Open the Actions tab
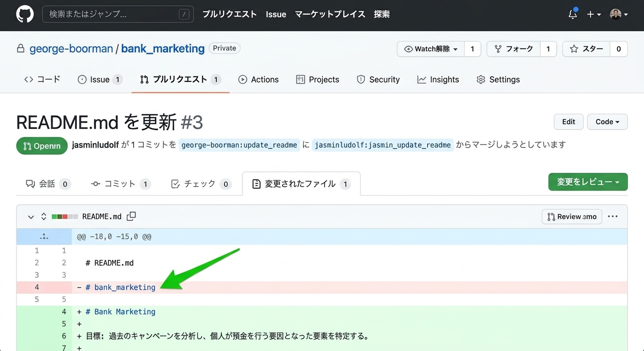This screenshot has width=644, height=351. (258, 80)
